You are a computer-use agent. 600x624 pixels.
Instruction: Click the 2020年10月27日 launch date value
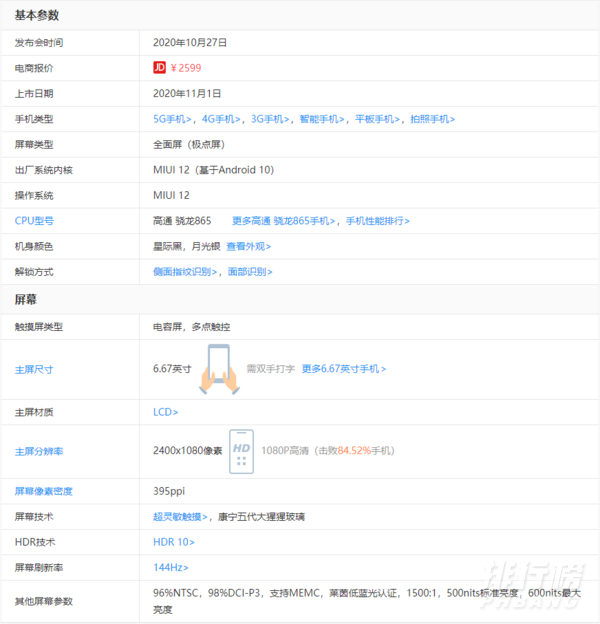click(190, 43)
